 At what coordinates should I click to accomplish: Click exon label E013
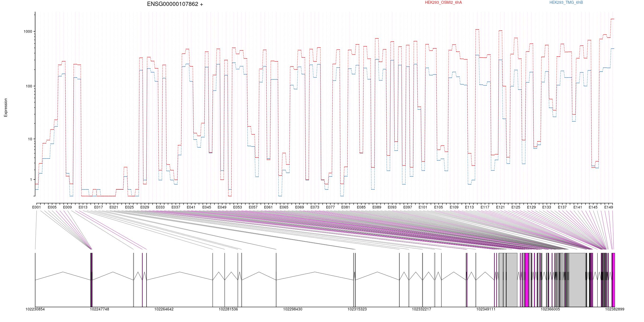83,207
